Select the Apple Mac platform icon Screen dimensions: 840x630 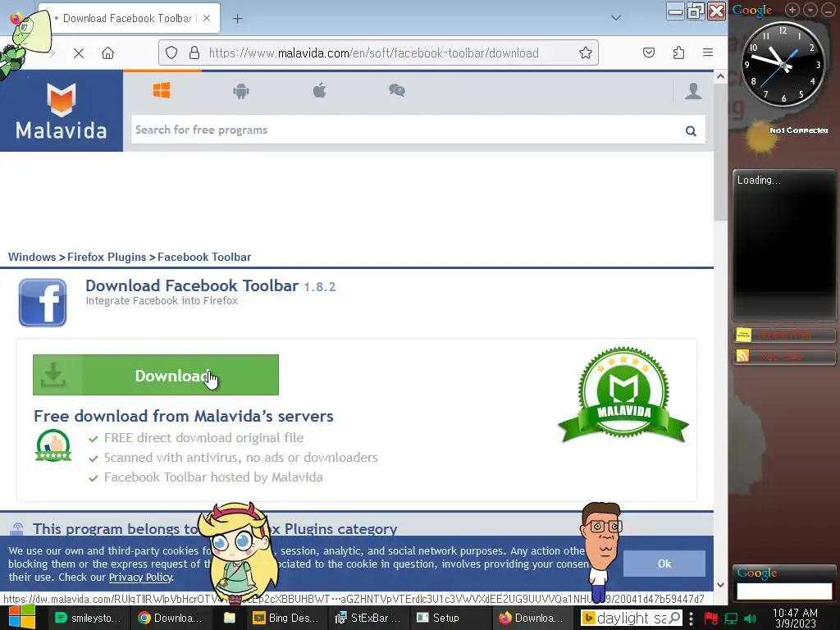(x=320, y=90)
